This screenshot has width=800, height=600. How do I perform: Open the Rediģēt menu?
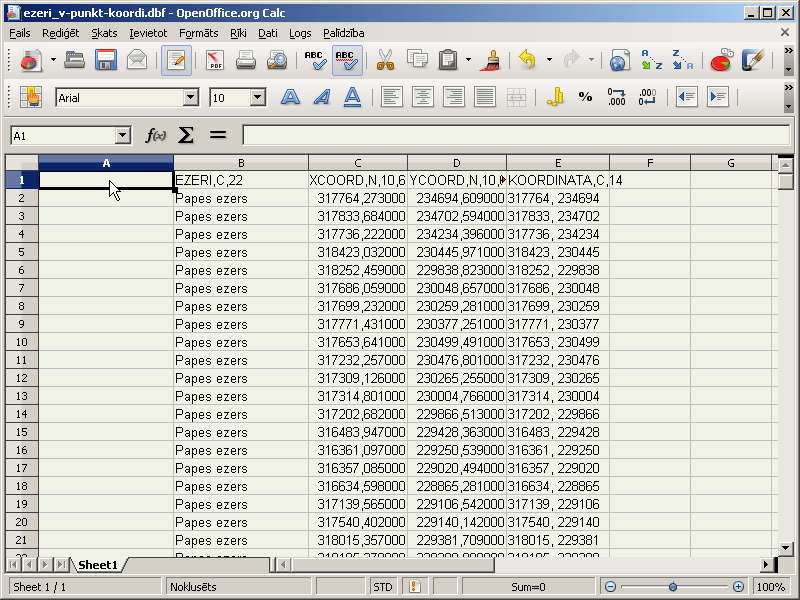tap(60, 33)
